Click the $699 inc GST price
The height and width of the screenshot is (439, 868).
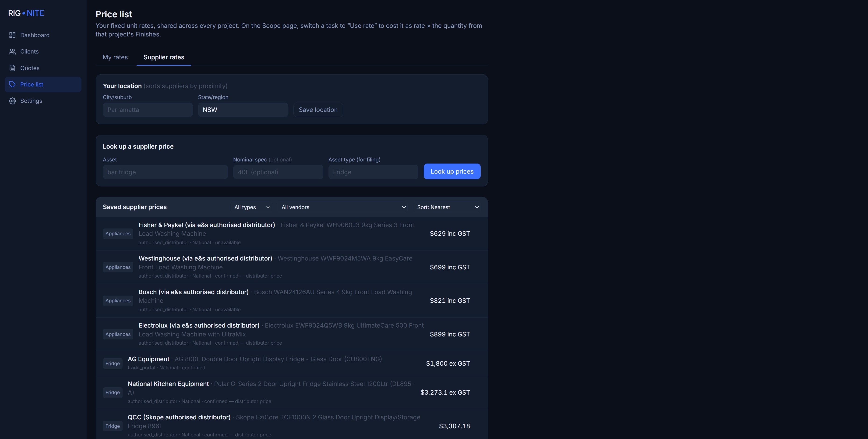pos(449,267)
